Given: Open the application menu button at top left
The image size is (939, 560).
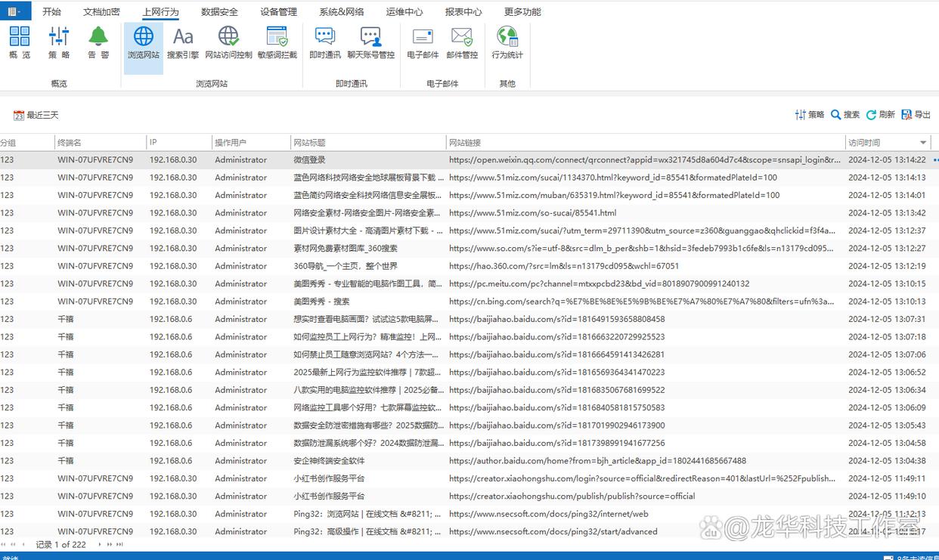Looking at the screenshot, I should (15, 11).
